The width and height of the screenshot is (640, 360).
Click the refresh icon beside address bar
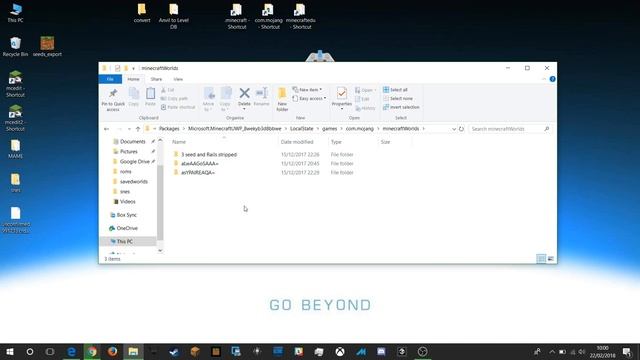461,129
